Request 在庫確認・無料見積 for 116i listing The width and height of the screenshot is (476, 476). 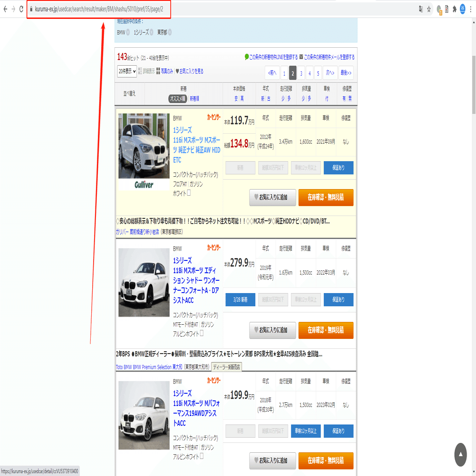[326, 198]
